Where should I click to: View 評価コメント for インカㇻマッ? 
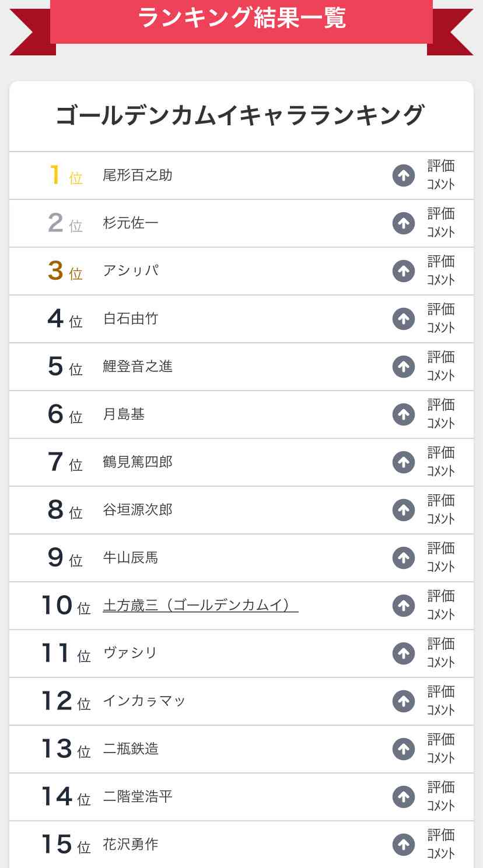440,701
